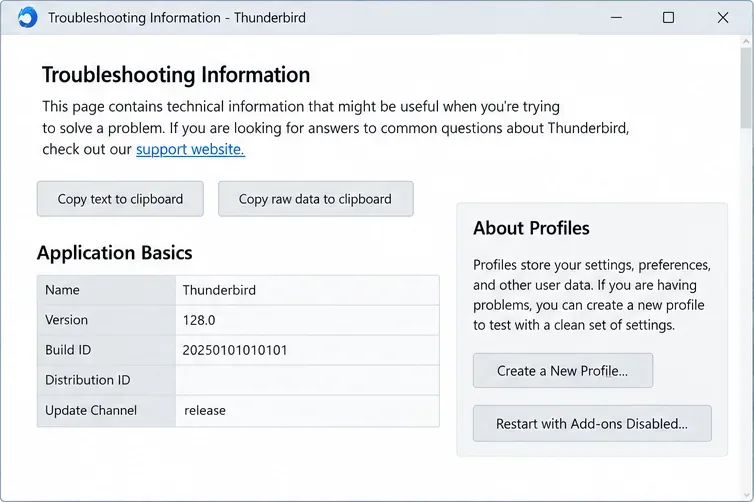Screen dimensions: 754x502
Task: Click the scrollbar down arrow
Action: (x=746, y=495)
